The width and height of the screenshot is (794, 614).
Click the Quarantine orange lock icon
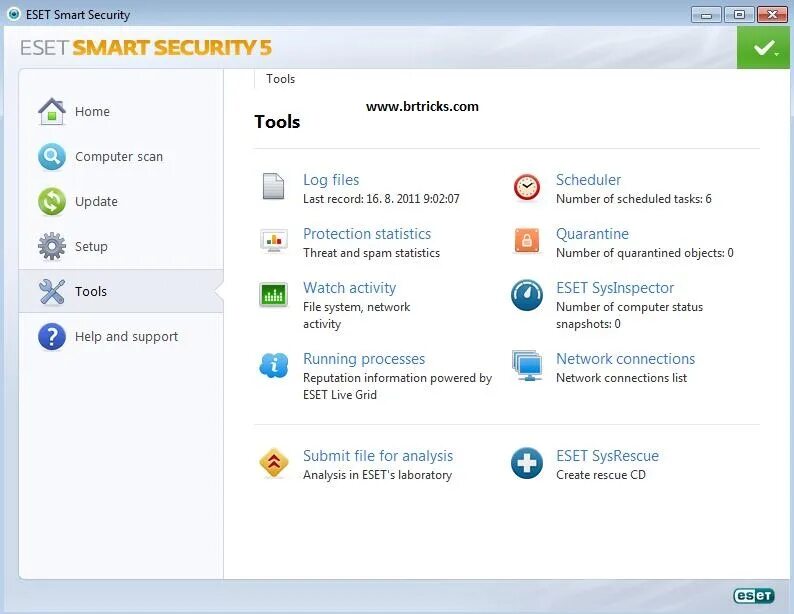tap(527, 240)
